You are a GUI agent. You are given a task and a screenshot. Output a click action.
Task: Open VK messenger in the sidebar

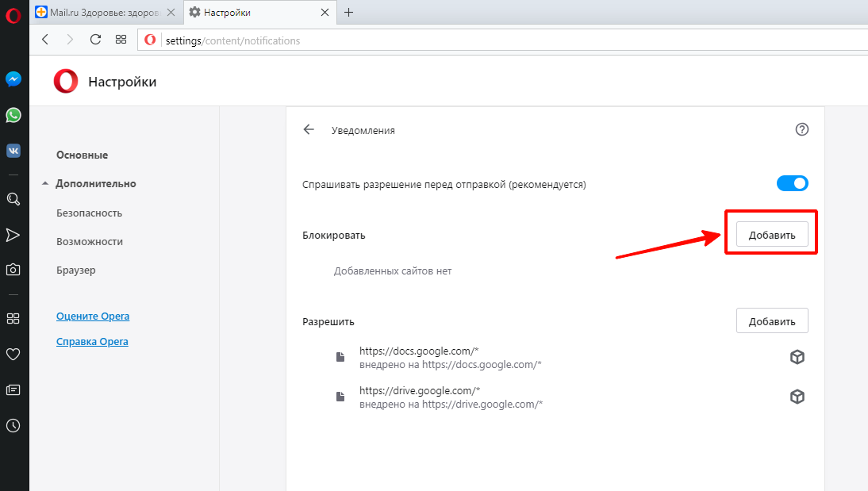coord(13,151)
